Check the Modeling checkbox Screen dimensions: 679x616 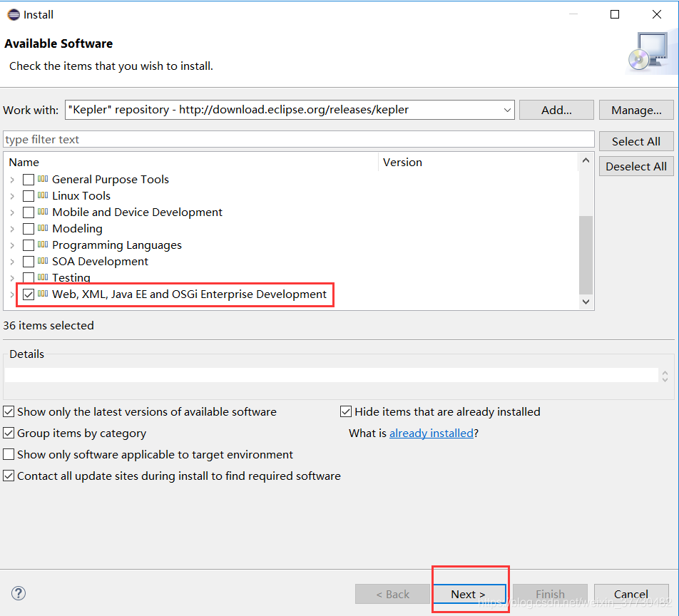pos(29,229)
